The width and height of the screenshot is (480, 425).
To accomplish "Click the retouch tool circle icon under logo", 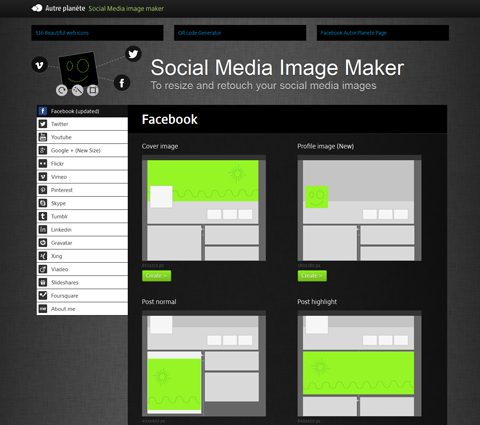I will coord(77,90).
